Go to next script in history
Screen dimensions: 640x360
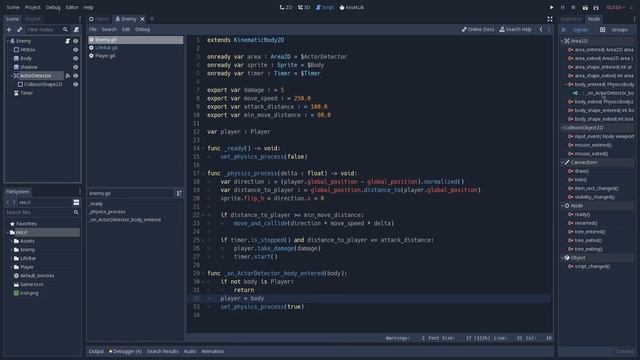(x=549, y=29)
